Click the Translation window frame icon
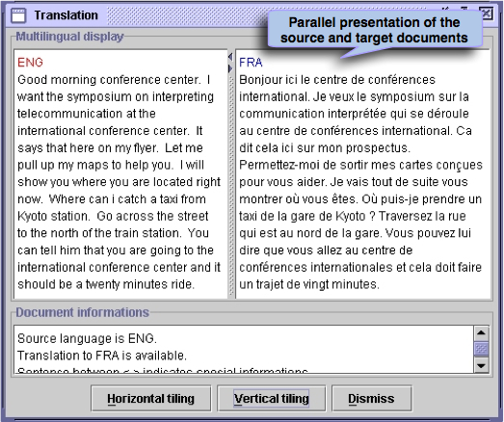The width and height of the screenshot is (504, 422). [x=18, y=15]
